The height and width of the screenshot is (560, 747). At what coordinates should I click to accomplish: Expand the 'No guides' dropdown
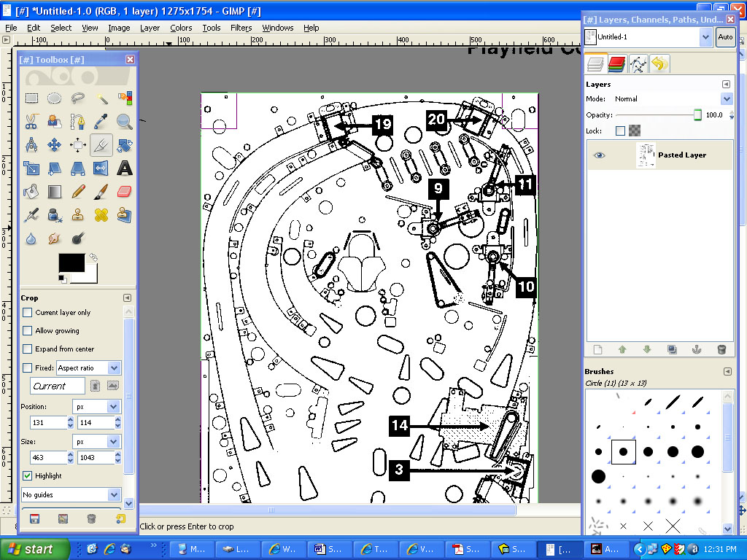pyautogui.click(x=114, y=495)
